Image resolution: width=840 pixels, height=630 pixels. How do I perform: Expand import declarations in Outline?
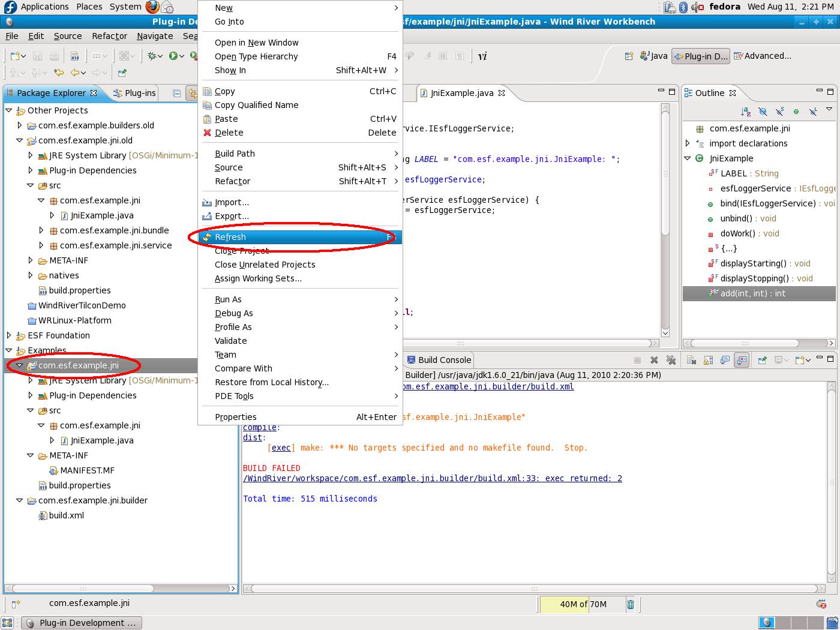688,143
